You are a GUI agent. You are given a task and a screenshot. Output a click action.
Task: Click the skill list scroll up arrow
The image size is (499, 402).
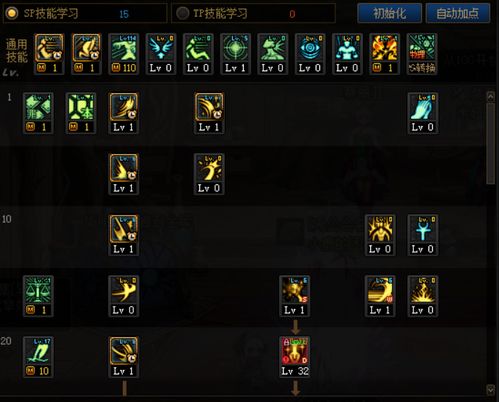[x=491, y=97]
